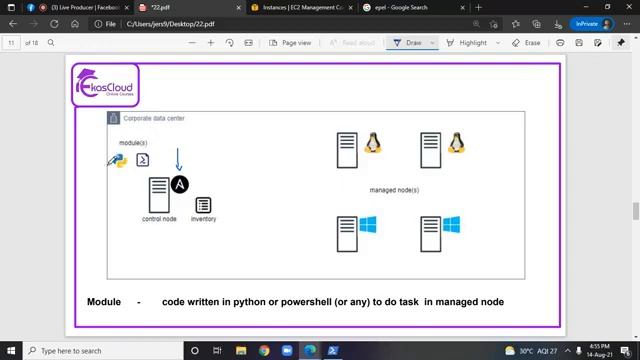Open the InPrivate profile button
The height and width of the screenshot is (360, 640).
pos(592,24)
